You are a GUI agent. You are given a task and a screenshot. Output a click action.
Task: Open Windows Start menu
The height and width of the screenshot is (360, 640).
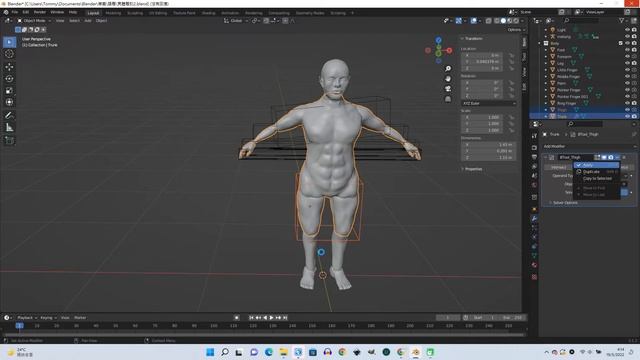coord(210,352)
